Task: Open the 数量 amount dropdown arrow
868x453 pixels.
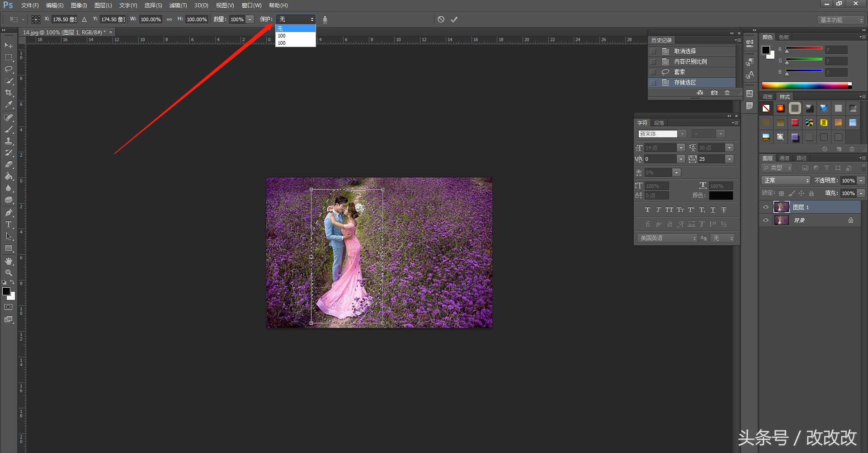Action: [250, 19]
